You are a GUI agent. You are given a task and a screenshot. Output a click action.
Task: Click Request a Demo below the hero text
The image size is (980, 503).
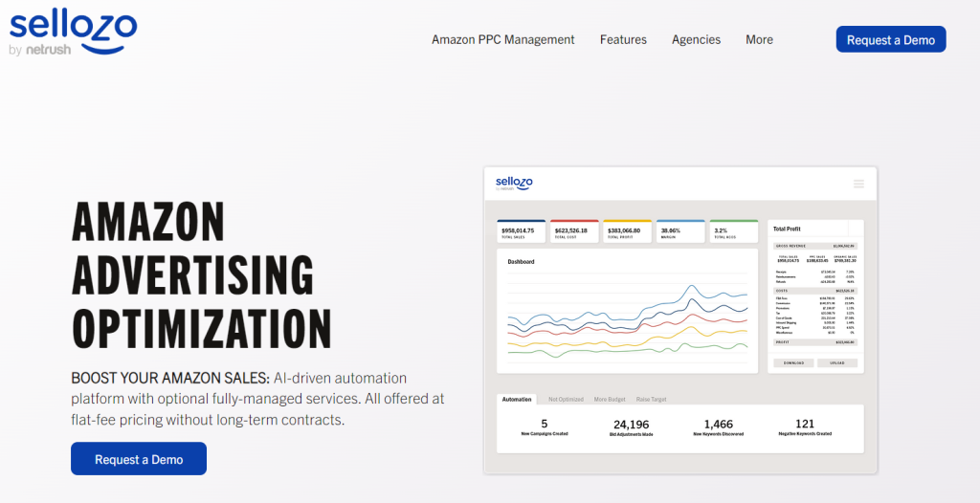[139, 459]
